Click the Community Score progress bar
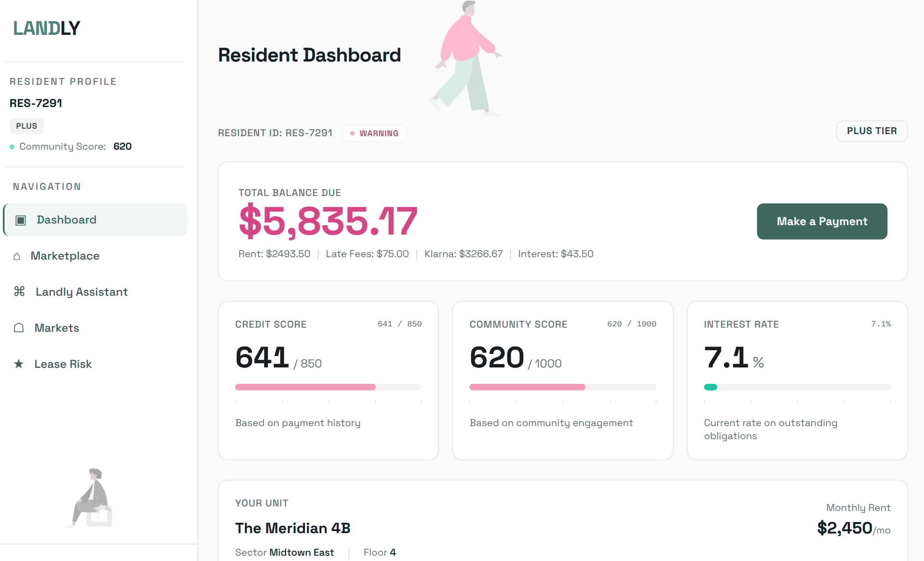This screenshot has width=924, height=561. tap(563, 387)
